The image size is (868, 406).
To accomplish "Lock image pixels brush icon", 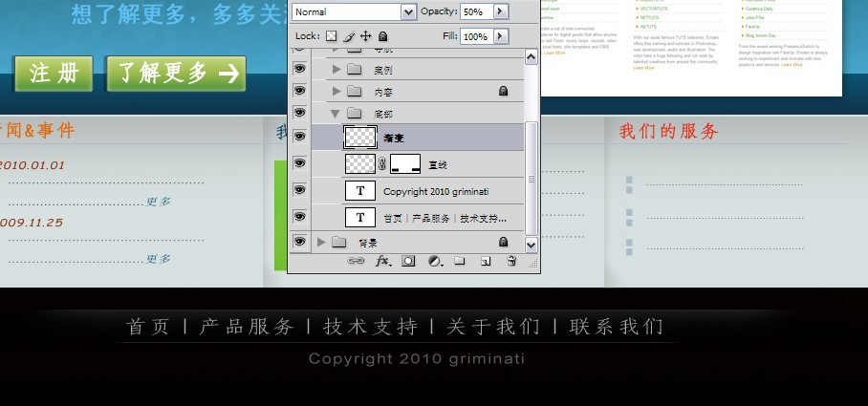I will [349, 36].
